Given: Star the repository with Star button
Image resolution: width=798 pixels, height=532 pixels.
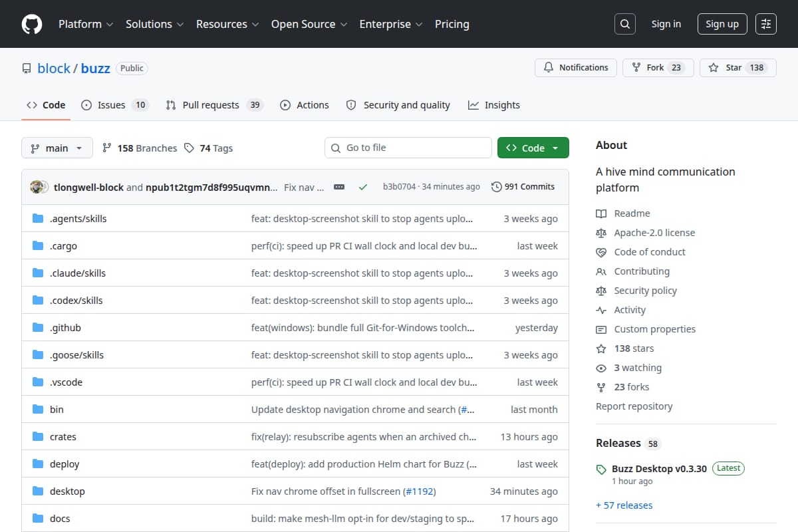Looking at the screenshot, I should (x=738, y=68).
